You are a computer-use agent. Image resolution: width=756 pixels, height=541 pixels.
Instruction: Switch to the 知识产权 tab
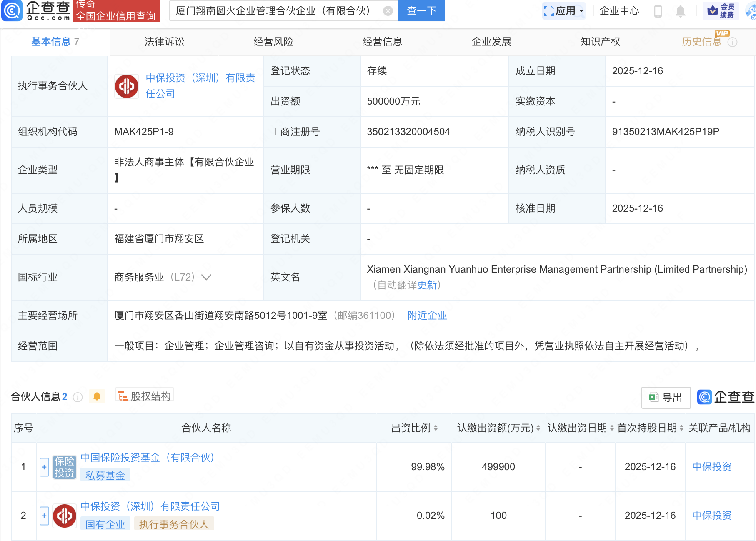tap(600, 42)
